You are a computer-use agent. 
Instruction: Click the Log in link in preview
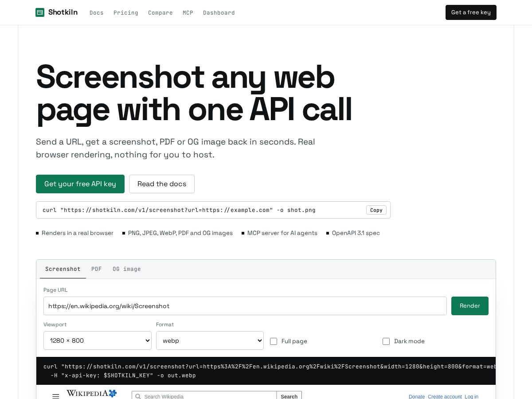[x=471, y=396]
